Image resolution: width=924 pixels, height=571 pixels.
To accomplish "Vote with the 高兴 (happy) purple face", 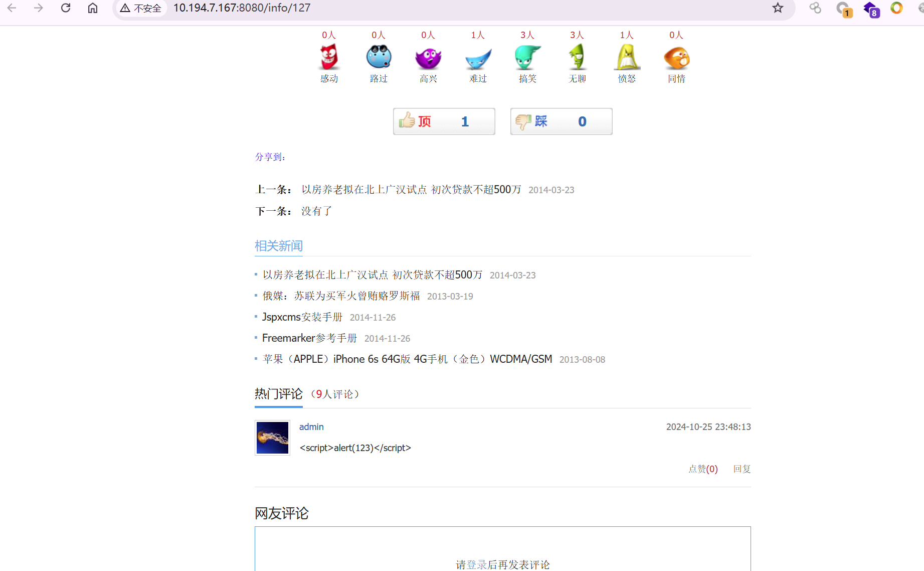I will point(428,57).
